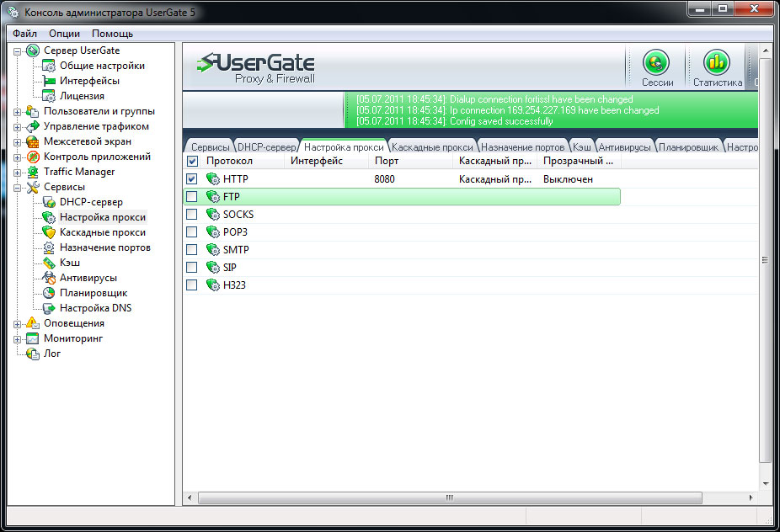Viewport: 780px width, 532px height.
Task: Enable the FTP protocol checkbox
Action: (191, 197)
